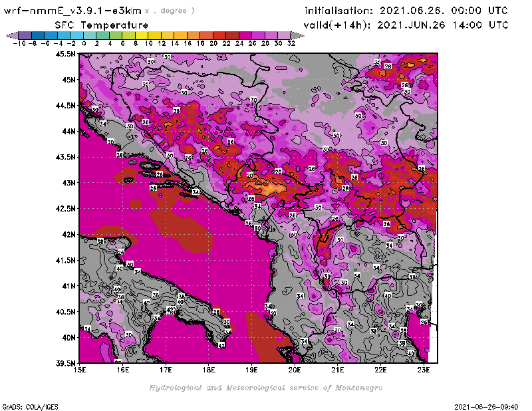Click the 45N latitude label
This screenshot has width=532, height=411.
click(68, 80)
